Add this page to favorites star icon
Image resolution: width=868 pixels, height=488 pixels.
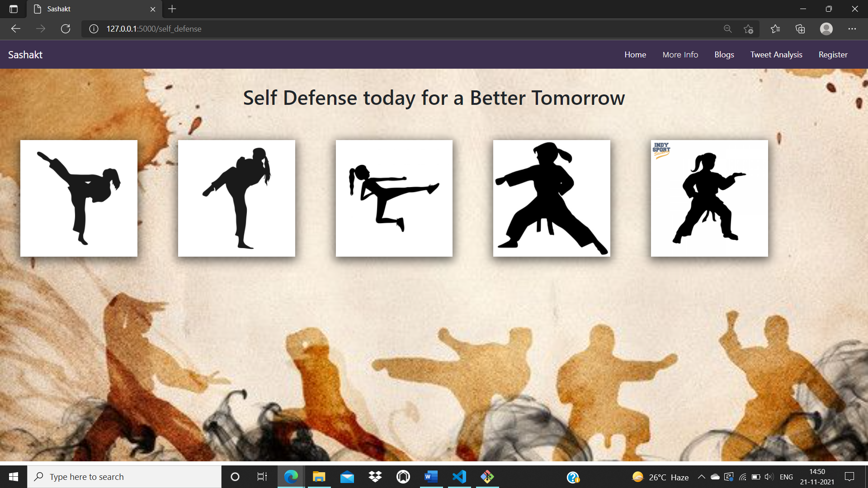748,29
